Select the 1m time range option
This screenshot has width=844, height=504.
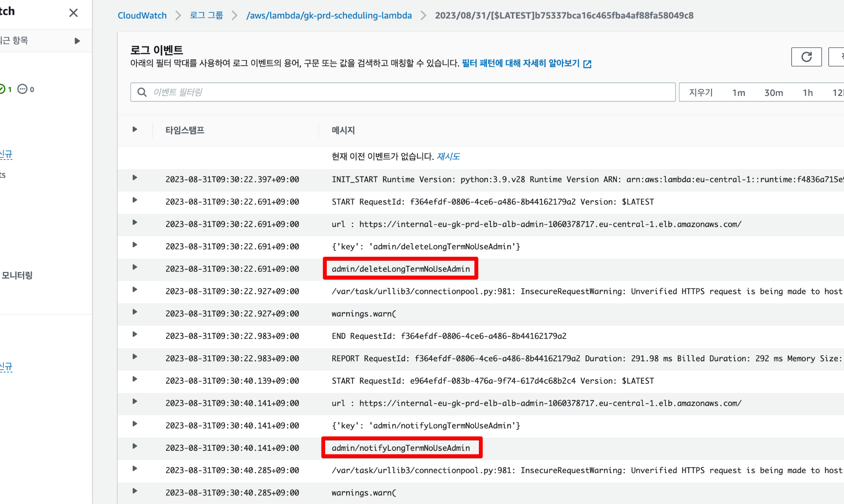coord(738,93)
